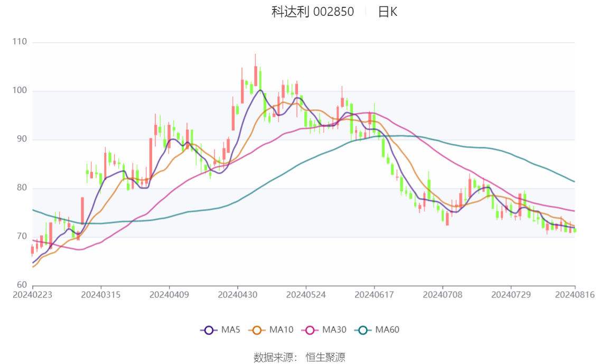The width and height of the screenshot is (599, 364).
Task: Click the x-axis date label 20240315
Action: (x=101, y=295)
